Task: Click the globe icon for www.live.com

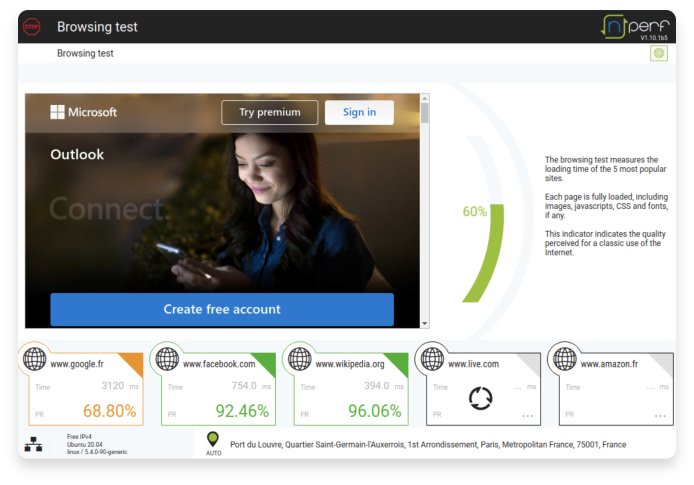Action: pyautogui.click(x=432, y=358)
